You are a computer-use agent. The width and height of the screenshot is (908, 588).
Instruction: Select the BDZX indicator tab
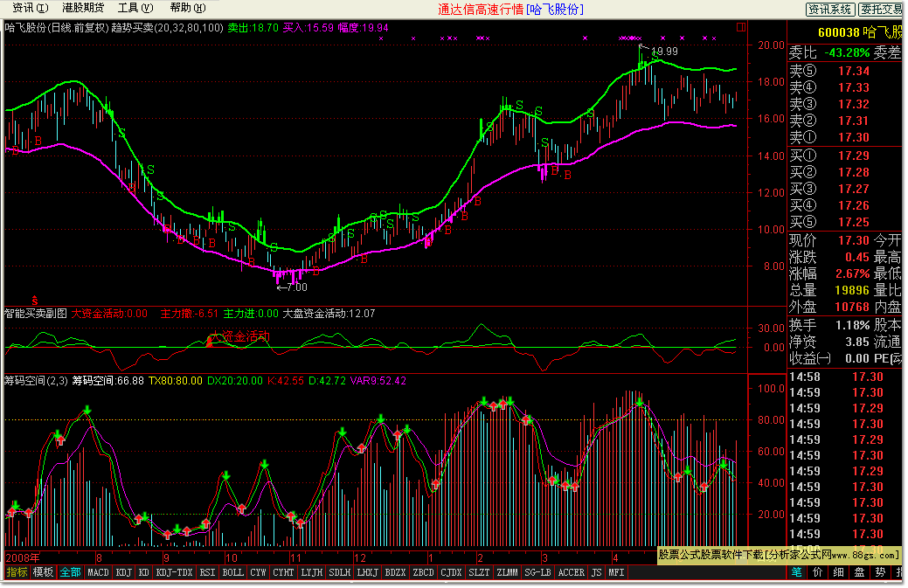(395, 572)
